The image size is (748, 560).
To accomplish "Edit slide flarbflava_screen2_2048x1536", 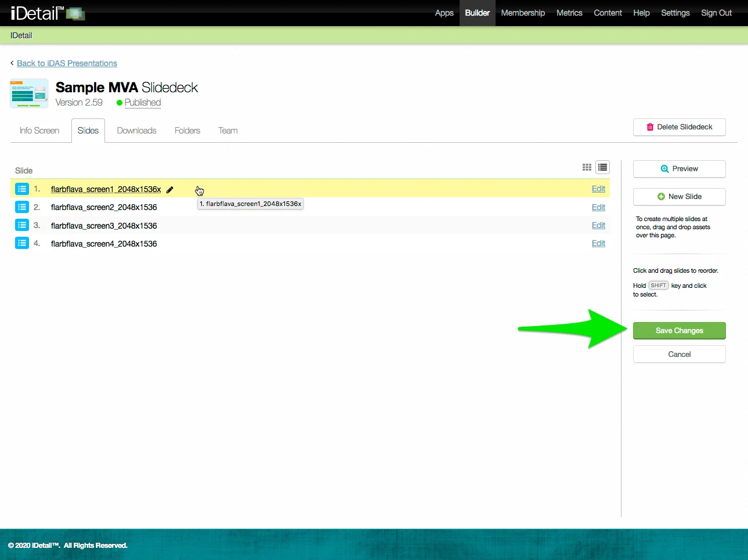I will pos(598,207).
